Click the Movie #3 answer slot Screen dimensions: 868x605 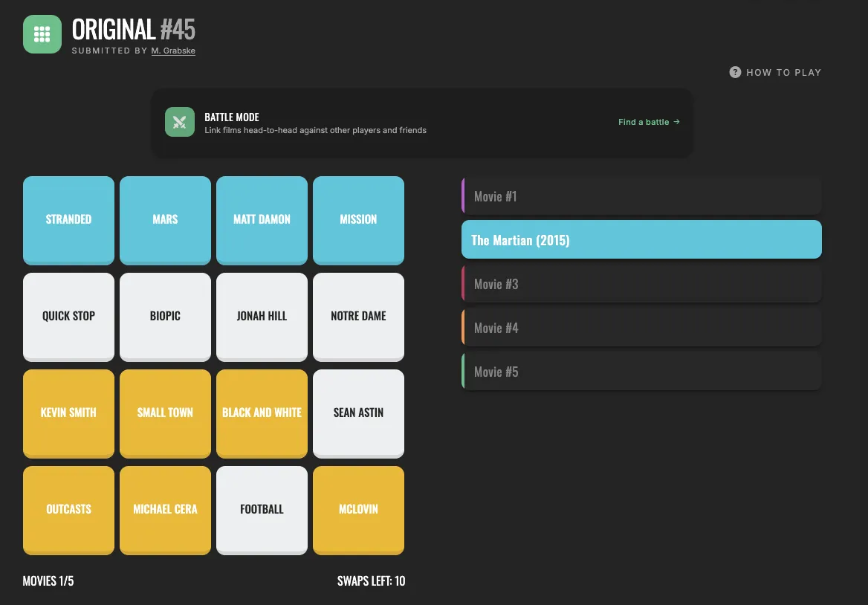click(641, 284)
